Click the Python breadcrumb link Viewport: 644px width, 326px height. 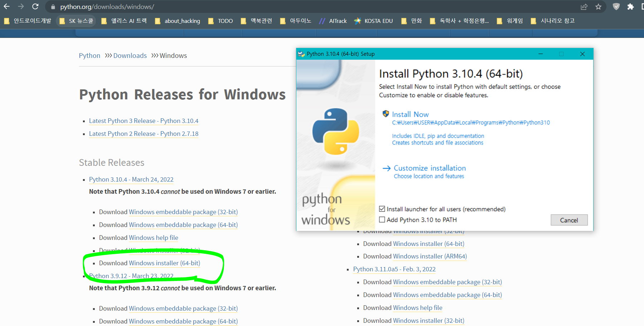[89, 56]
